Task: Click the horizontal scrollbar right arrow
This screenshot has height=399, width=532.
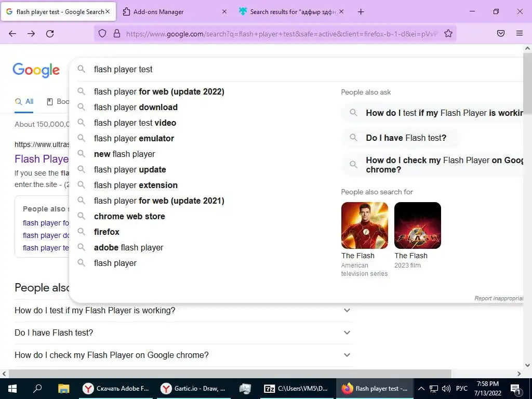Action: point(520,374)
